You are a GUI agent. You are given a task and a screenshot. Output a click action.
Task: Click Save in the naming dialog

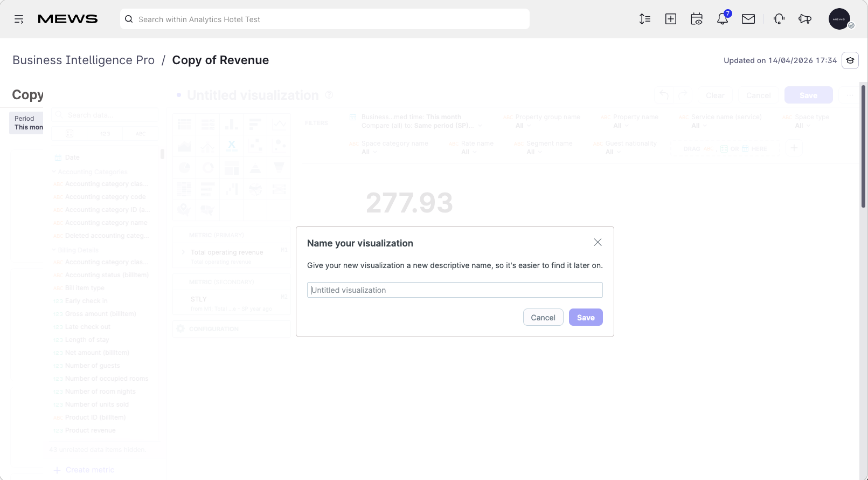coord(586,318)
